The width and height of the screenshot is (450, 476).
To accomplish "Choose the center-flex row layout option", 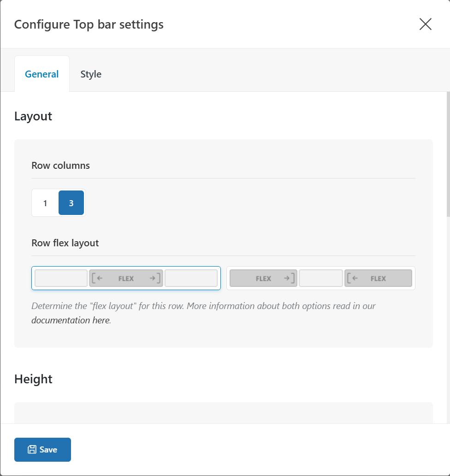I will (x=126, y=278).
